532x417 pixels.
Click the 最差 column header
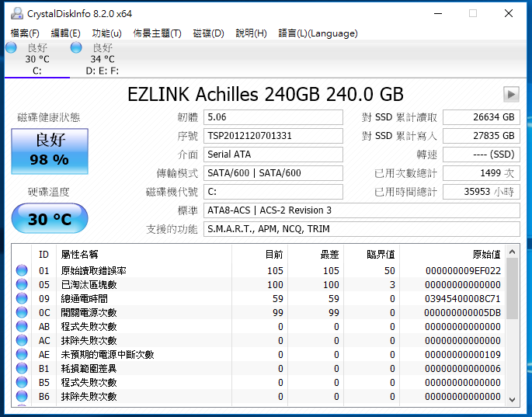316,254
